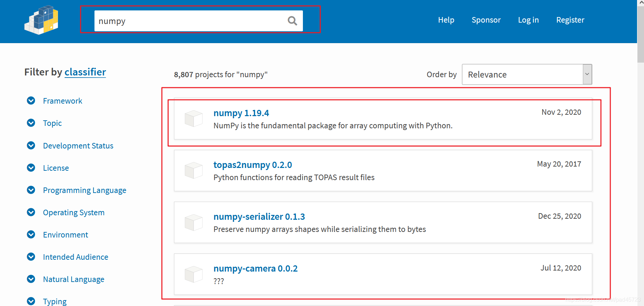Click the package cube icon beside numpy-serializer
The height and width of the screenshot is (306, 644).
tap(193, 222)
